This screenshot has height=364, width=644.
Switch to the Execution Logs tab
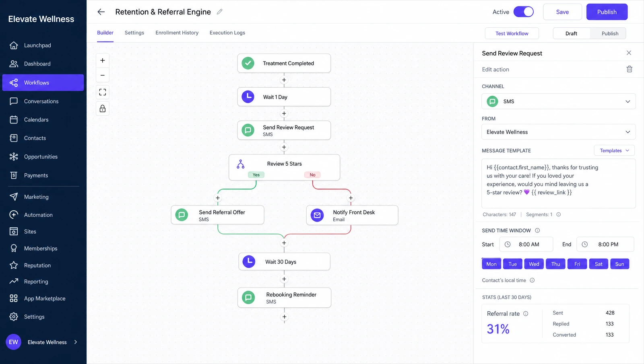(x=227, y=33)
